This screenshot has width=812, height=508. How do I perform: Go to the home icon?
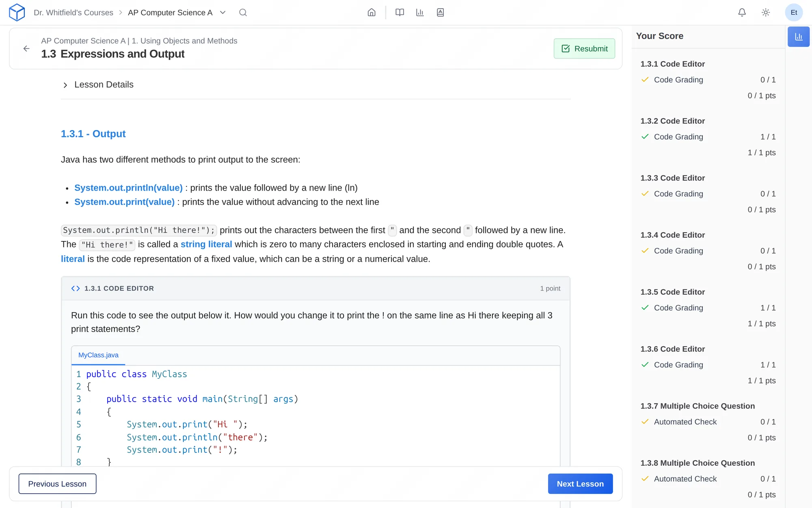(371, 13)
